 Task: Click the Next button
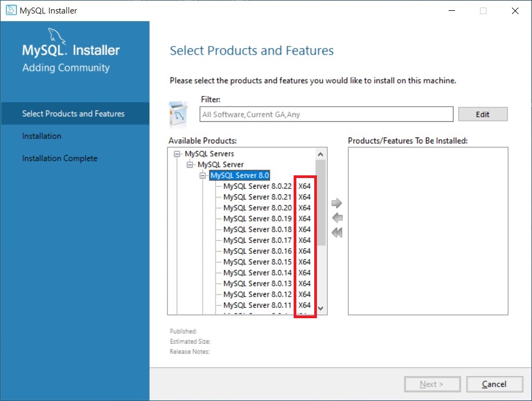pyautogui.click(x=432, y=384)
